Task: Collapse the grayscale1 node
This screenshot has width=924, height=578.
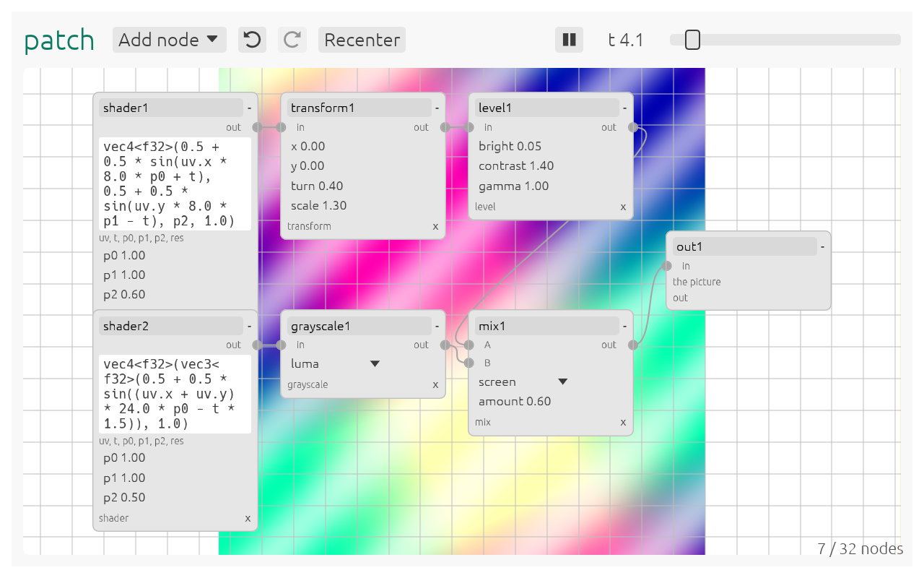Action: 437,327
